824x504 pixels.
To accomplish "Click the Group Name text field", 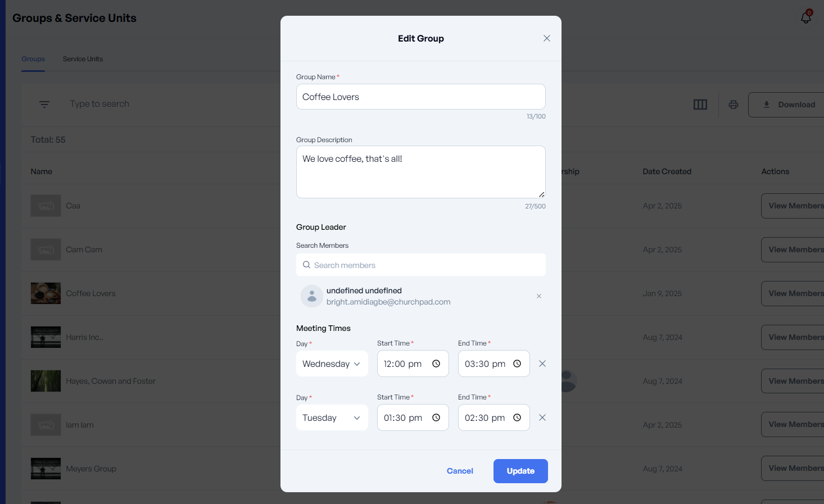I will pos(420,97).
